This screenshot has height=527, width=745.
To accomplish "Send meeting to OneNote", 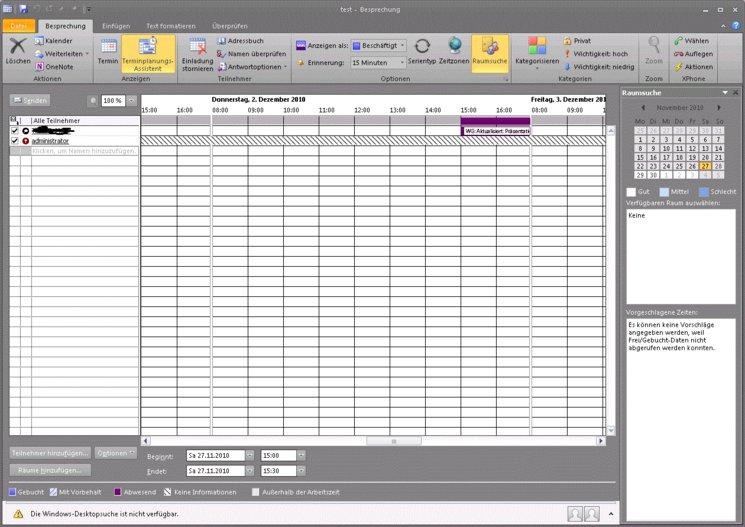I will point(54,67).
